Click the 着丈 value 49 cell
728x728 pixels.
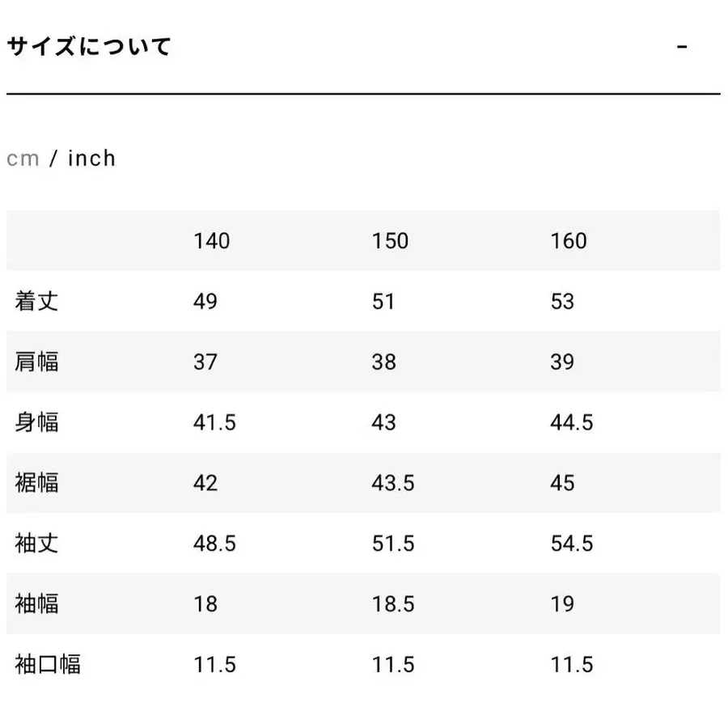[206, 301]
